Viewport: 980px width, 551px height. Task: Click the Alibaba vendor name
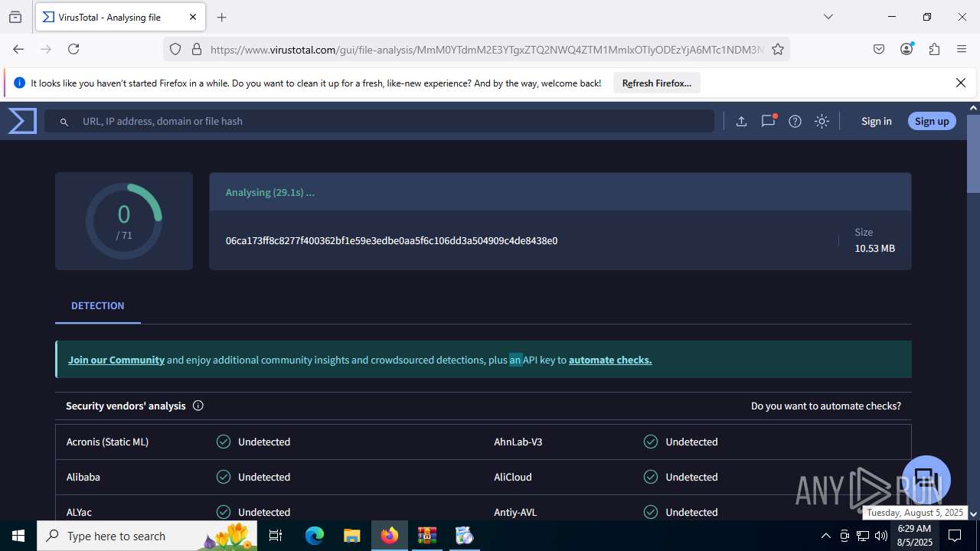click(x=83, y=477)
